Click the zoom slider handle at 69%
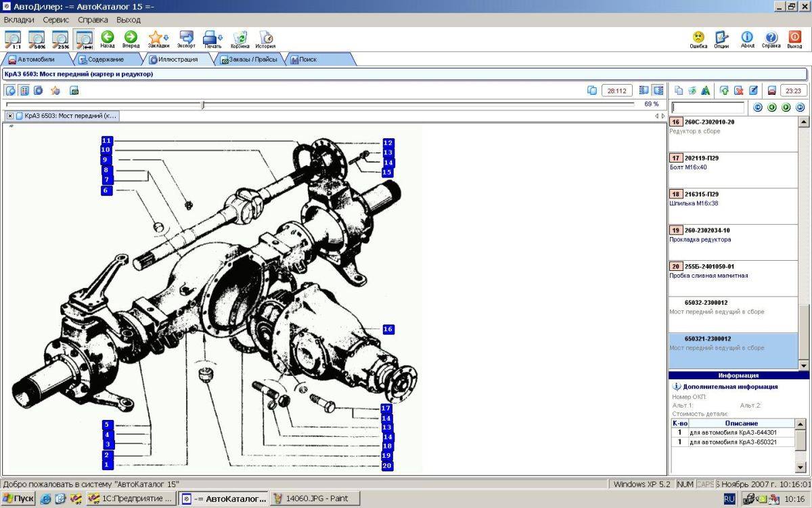The image size is (812, 508). coord(202,104)
